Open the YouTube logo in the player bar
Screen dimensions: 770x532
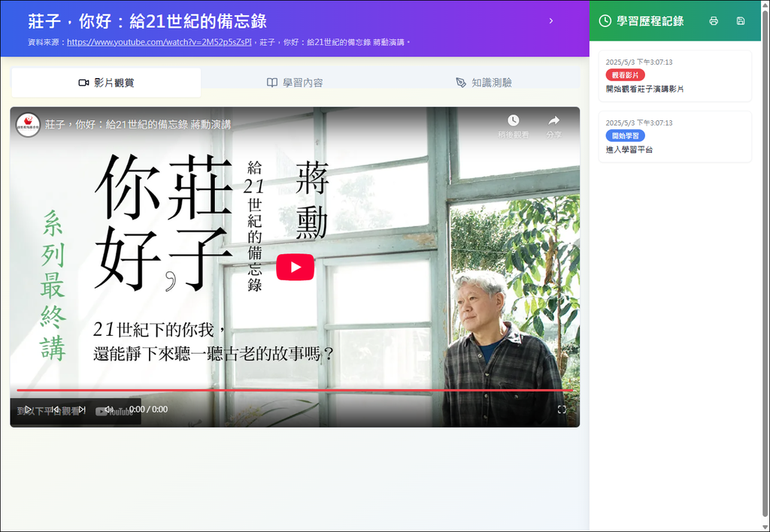click(114, 412)
